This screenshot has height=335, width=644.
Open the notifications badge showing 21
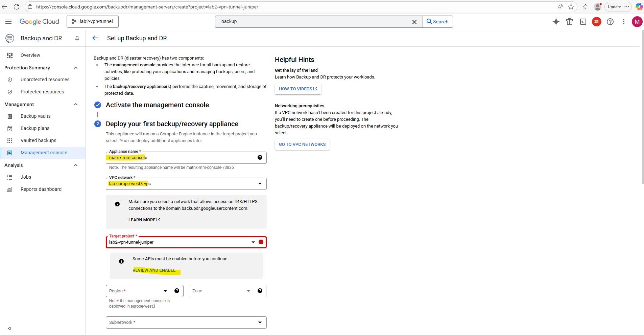coord(596,22)
